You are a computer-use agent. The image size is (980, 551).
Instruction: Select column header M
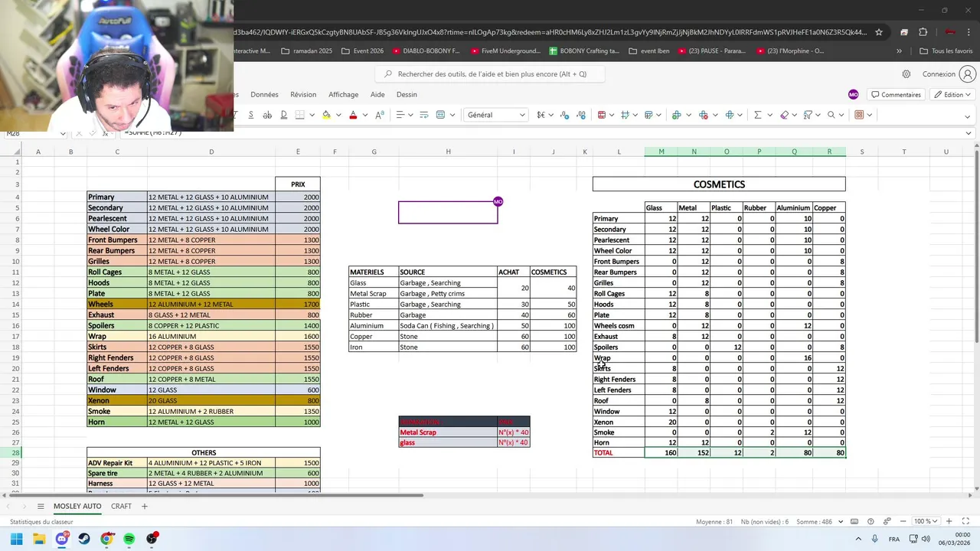tap(661, 152)
